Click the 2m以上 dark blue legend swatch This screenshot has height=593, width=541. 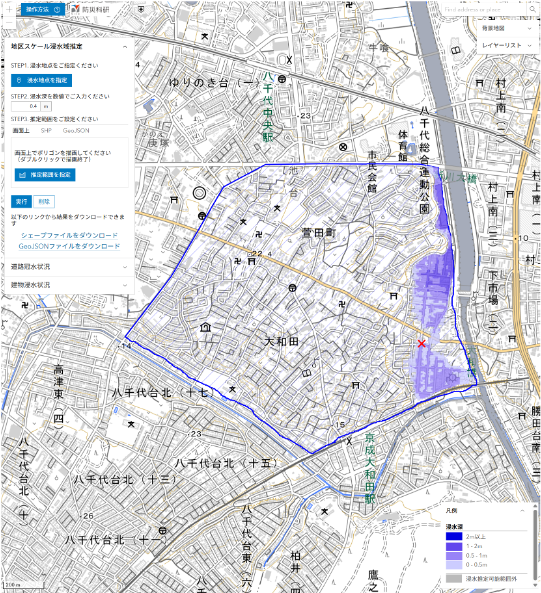click(454, 536)
